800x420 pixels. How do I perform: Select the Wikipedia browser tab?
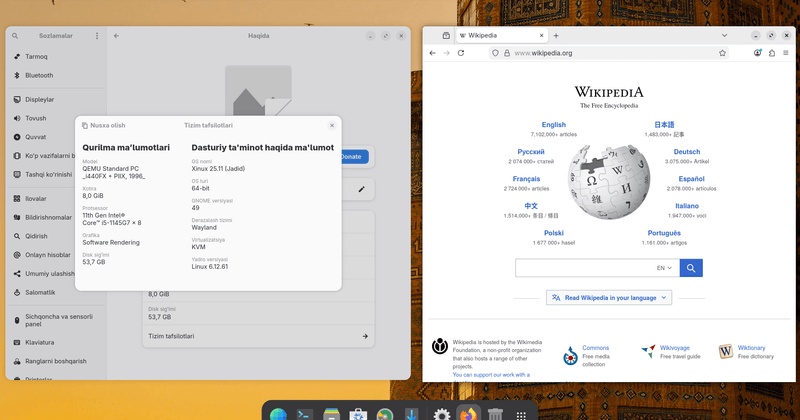pos(500,36)
